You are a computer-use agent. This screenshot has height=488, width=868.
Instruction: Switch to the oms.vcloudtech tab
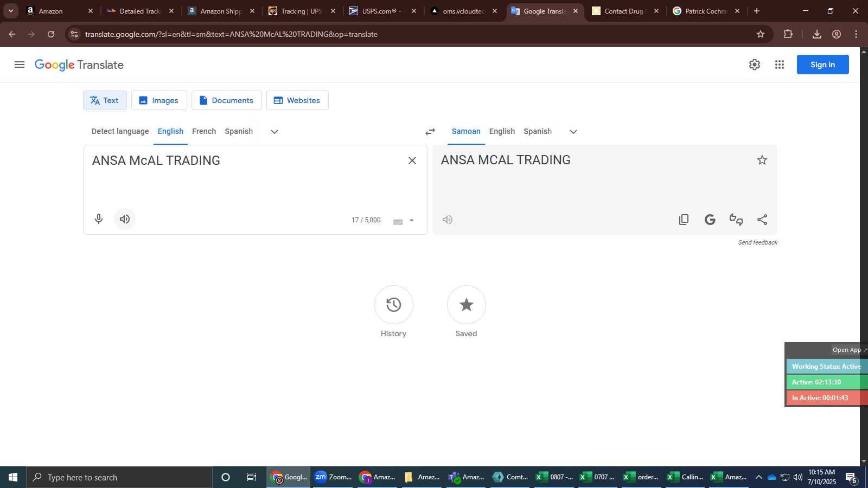click(463, 11)
